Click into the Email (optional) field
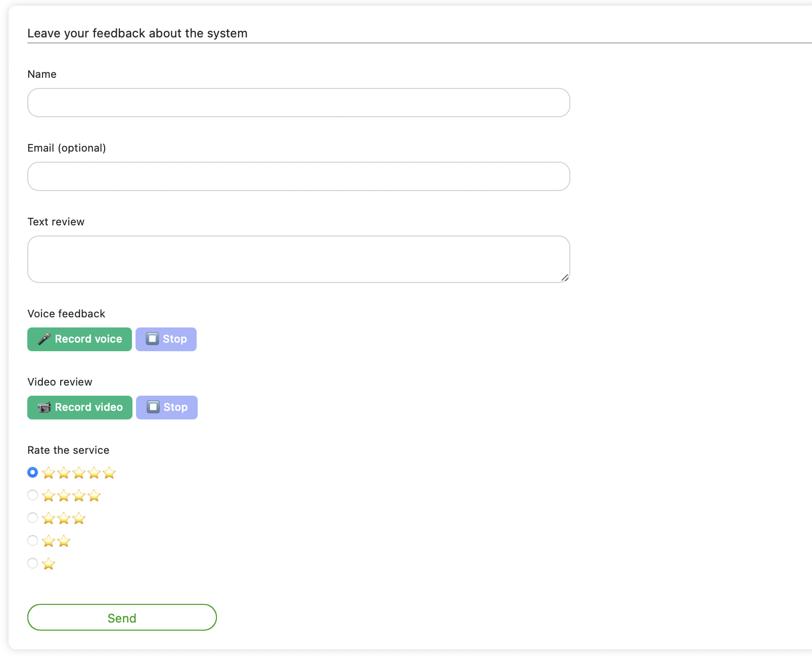The height and width of the screenshot is (663, 812). pyautogui.click(x=298, y=176)
